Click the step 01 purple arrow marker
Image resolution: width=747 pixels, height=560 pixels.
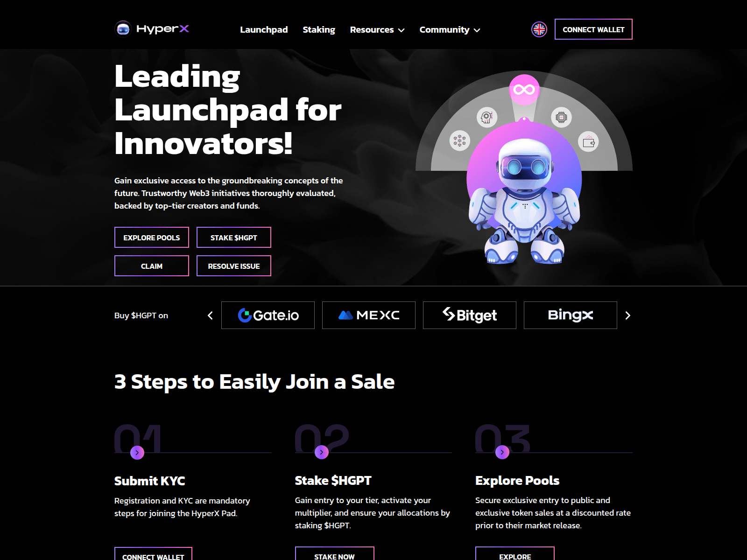(137, 452)
